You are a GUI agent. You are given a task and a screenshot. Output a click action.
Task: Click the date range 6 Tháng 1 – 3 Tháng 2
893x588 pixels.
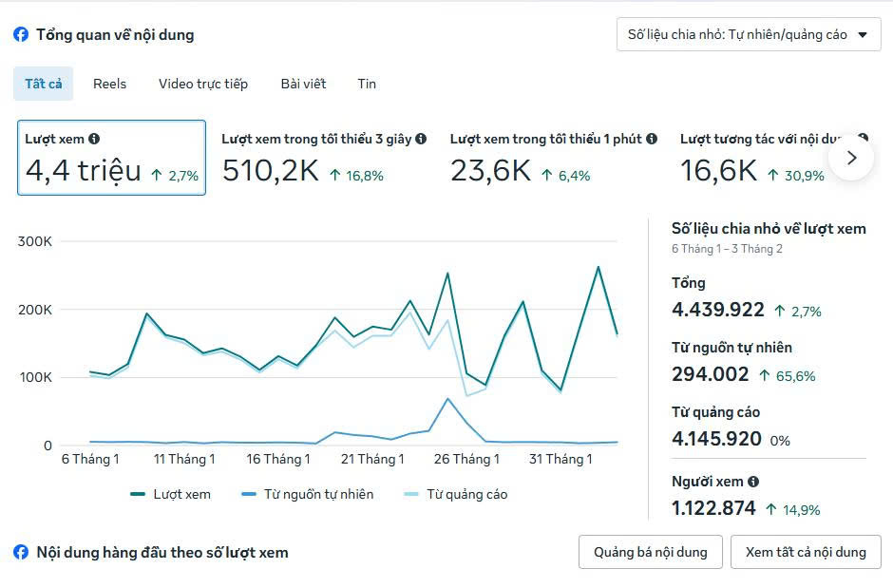(x=727, y=249)
